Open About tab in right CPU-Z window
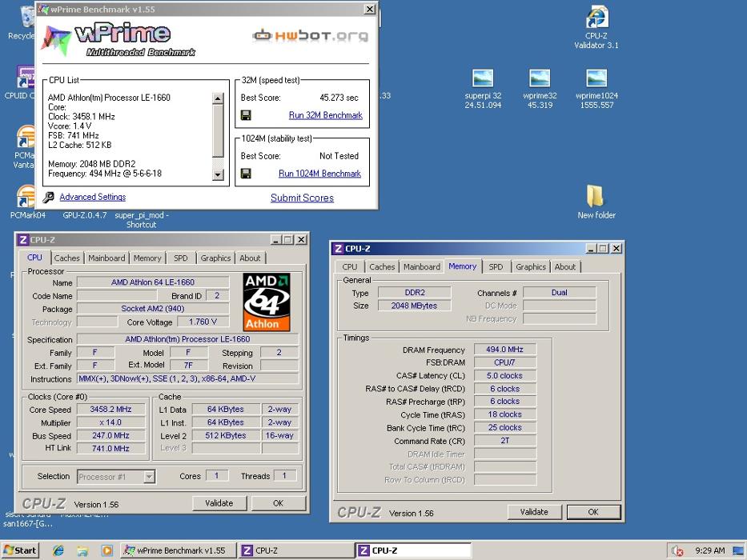747x560 pixels. (565, 267)
